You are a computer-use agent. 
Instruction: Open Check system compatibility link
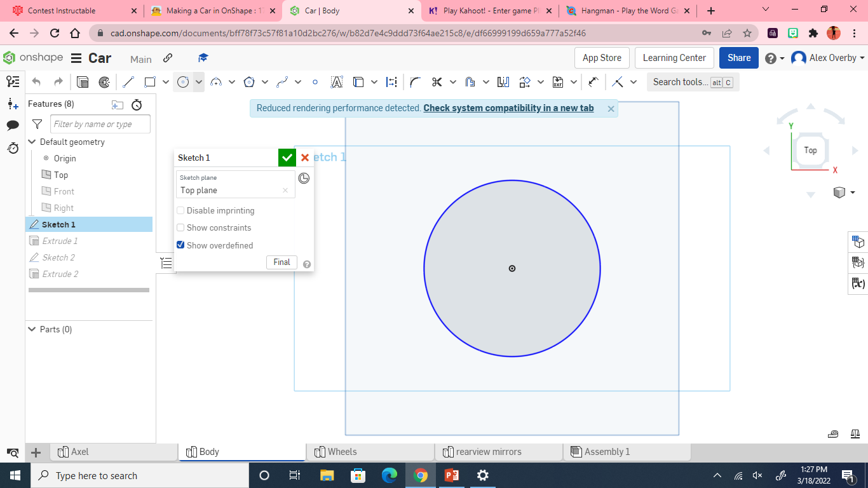(508, 108)
